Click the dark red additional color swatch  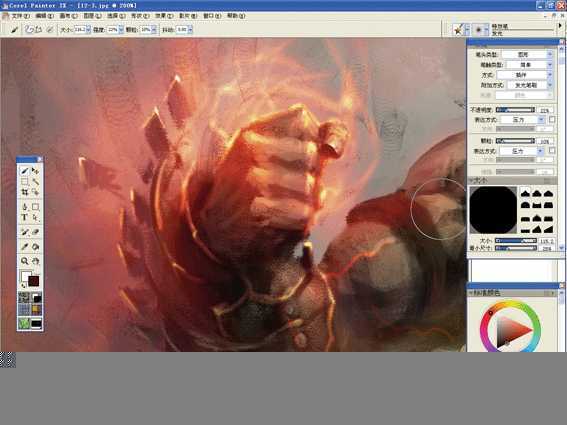[34, 281]
